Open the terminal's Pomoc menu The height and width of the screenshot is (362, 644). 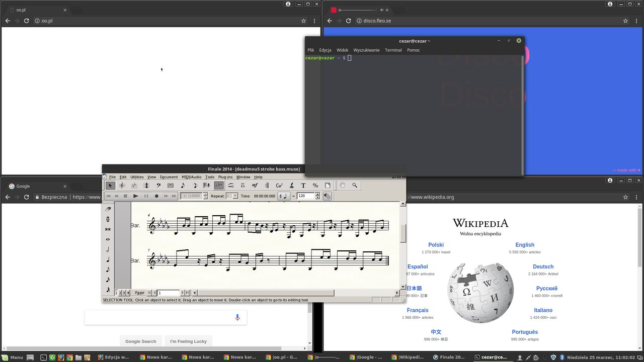414,50
